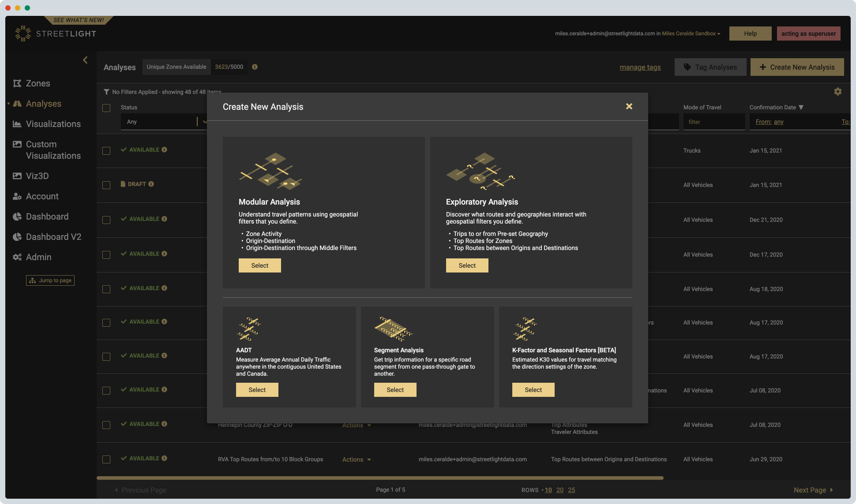Click the Mode of Travel filter field
The image size is (856, 504).
[x=714, y=122]
